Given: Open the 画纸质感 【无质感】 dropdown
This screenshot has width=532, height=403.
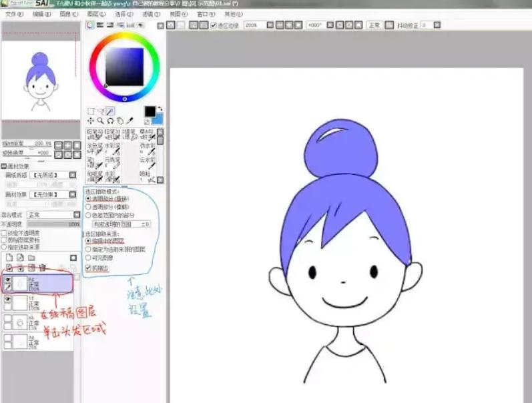Looking at the screenshot, I should tap(53, 175).
